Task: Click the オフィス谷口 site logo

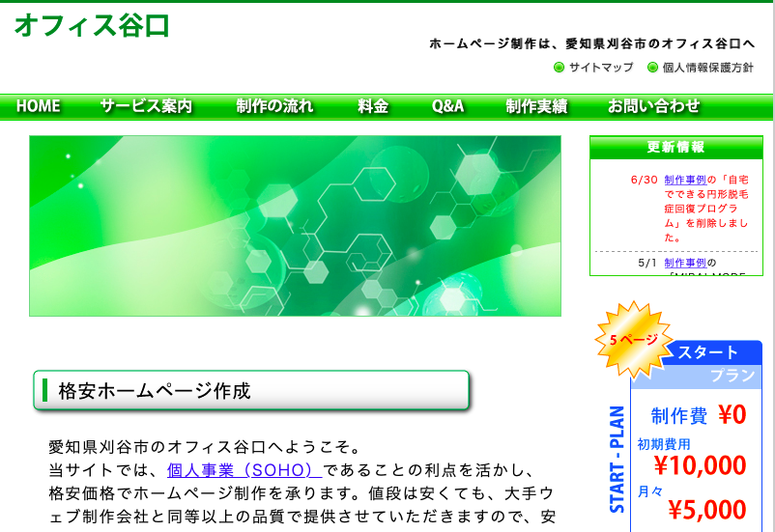Action: pos(92,26)
